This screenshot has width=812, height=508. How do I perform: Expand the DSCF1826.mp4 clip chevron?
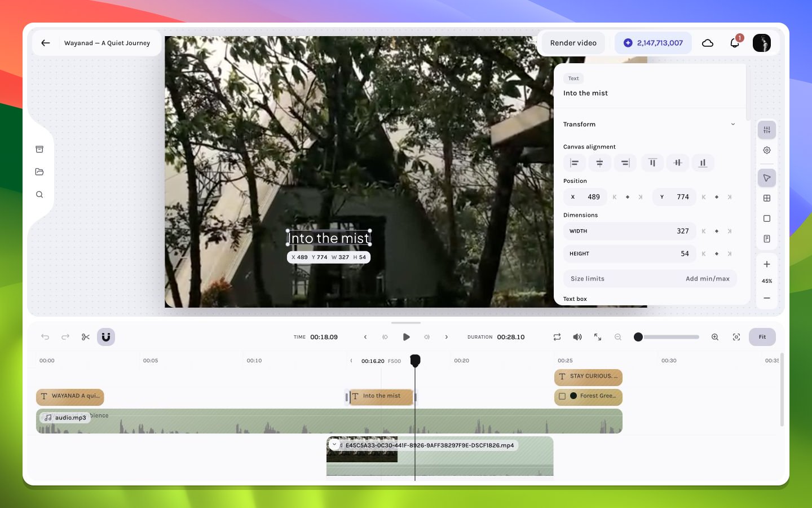[334, 444]
